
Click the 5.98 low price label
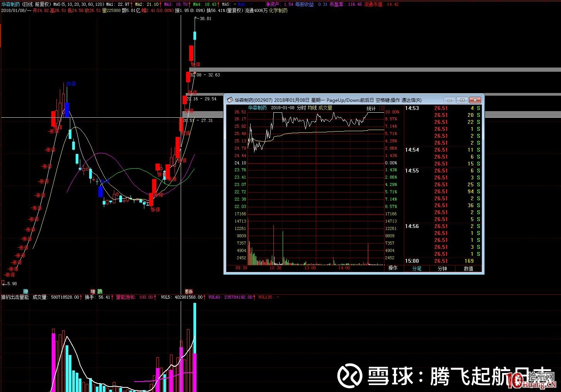click(12, 284)
